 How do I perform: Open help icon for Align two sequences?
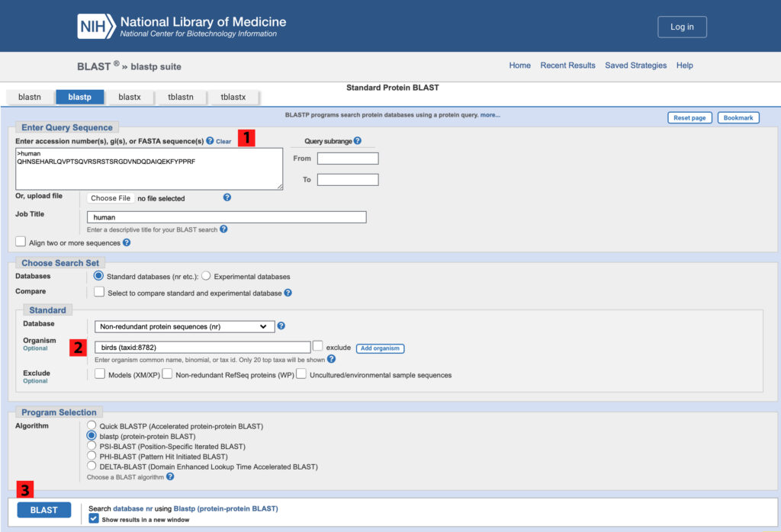coord(127,242)
